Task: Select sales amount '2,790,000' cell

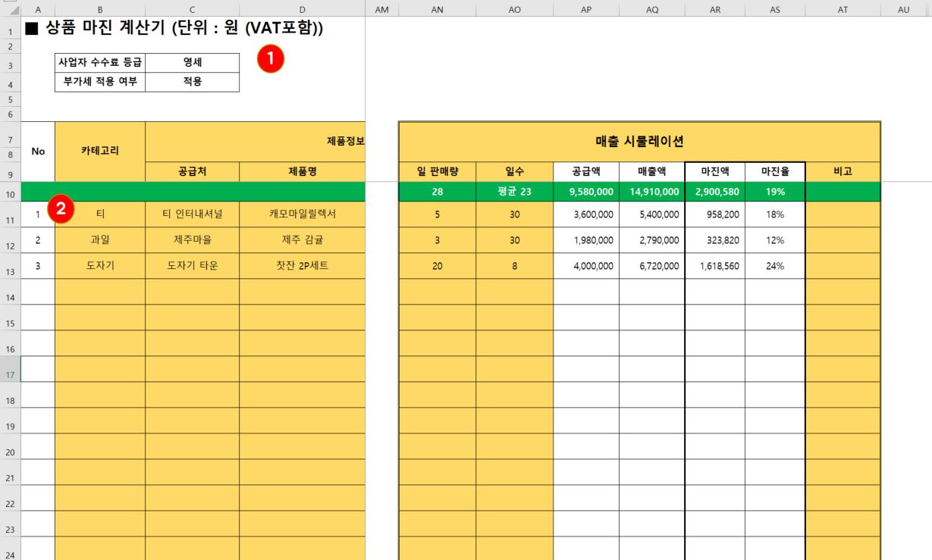Action: [652, 240]
